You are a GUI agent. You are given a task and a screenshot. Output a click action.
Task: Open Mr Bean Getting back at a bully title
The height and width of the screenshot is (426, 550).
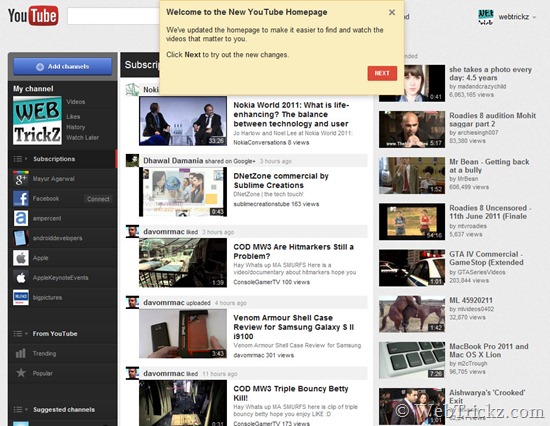[x=489, y=166]
